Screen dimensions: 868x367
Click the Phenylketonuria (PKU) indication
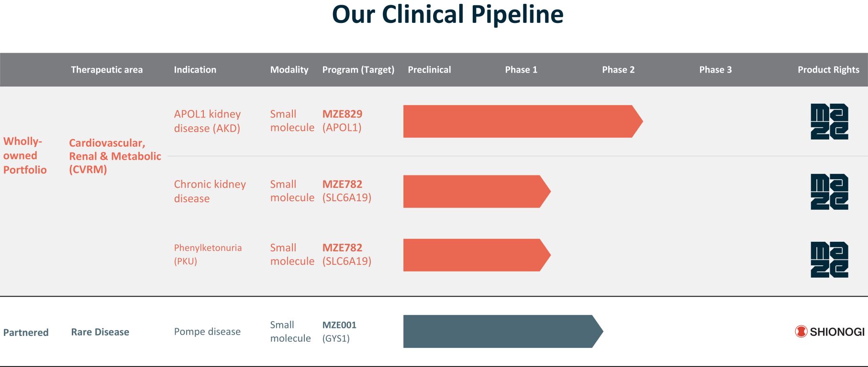point(207,254)
